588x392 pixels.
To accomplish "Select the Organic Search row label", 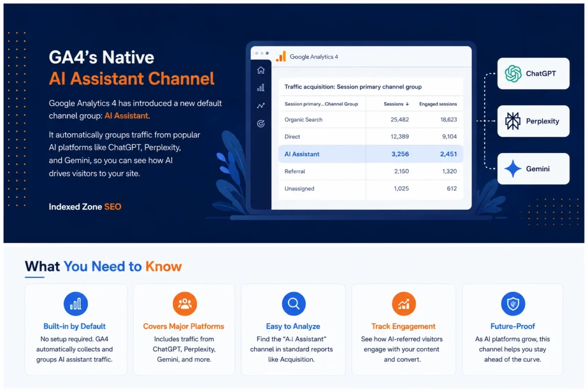I will (x=303, y=119).
